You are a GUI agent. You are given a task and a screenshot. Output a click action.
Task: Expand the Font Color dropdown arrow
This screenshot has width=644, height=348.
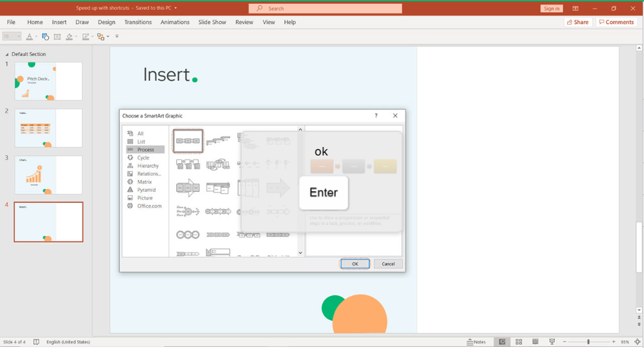(x=36, y=36)
